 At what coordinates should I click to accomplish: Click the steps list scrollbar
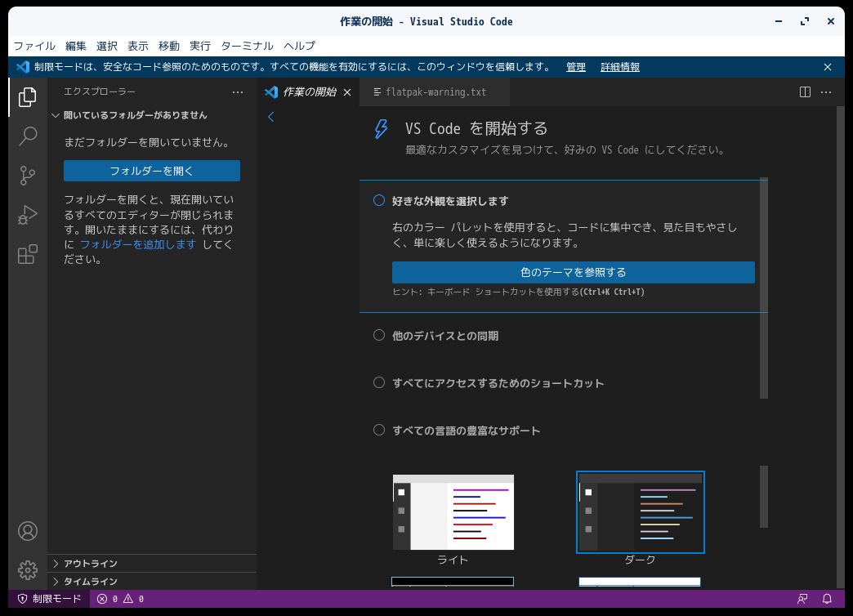coord(764,288)
